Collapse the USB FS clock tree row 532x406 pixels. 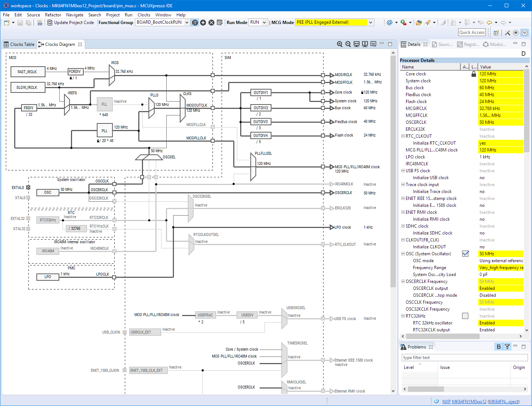coord(403,171)
